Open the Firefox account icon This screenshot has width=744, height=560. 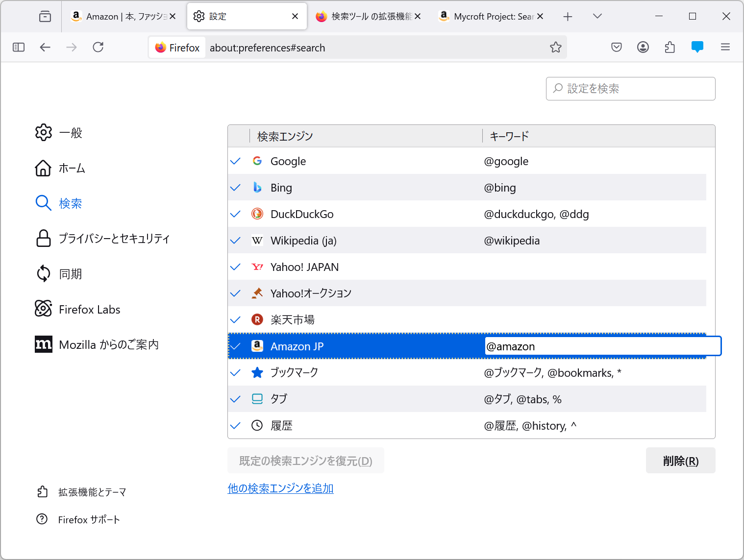643,47
